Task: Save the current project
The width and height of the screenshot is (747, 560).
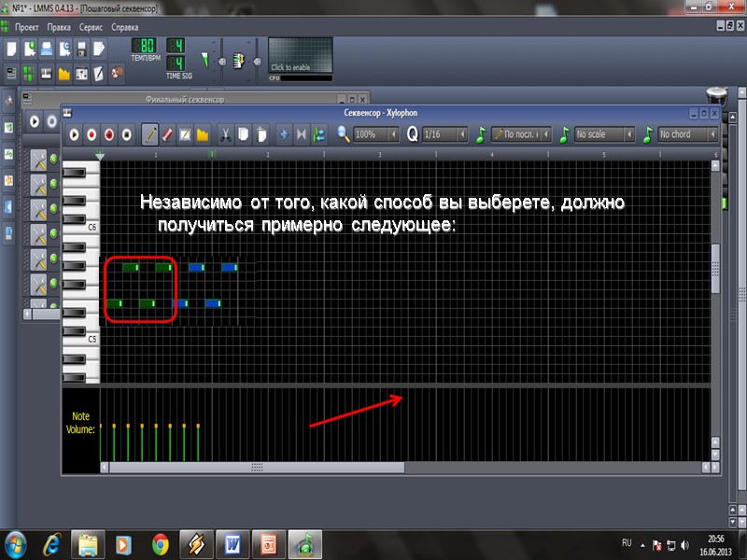Action: tap(81, 49)
